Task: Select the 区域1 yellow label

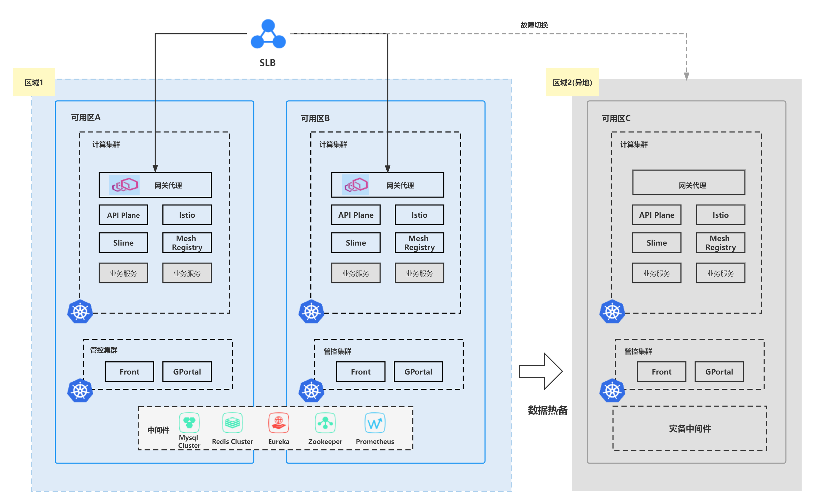Action: point(34,82)
